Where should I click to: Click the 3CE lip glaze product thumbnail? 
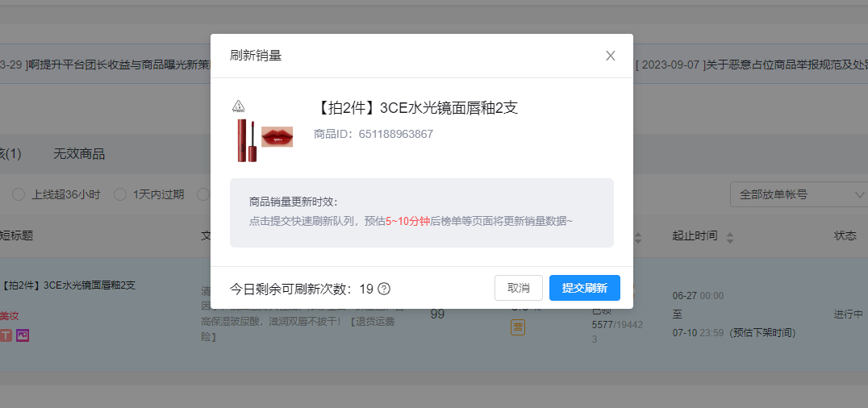(264, 135)
